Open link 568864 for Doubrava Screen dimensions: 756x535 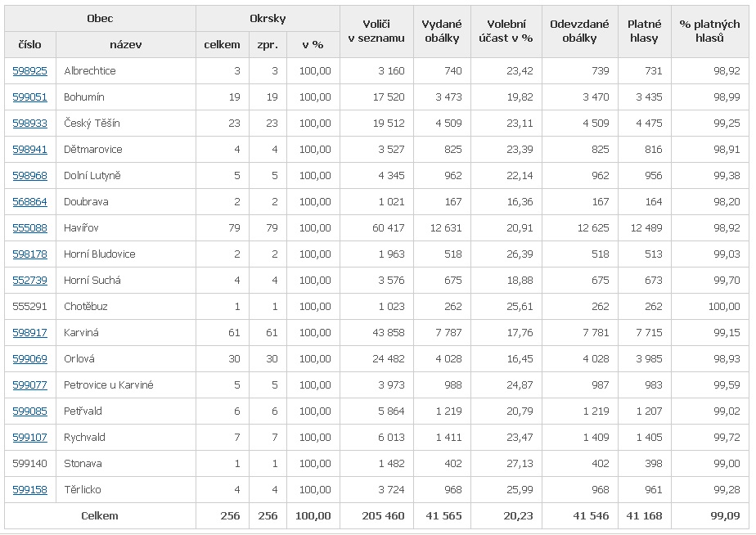tap(30, 201)
